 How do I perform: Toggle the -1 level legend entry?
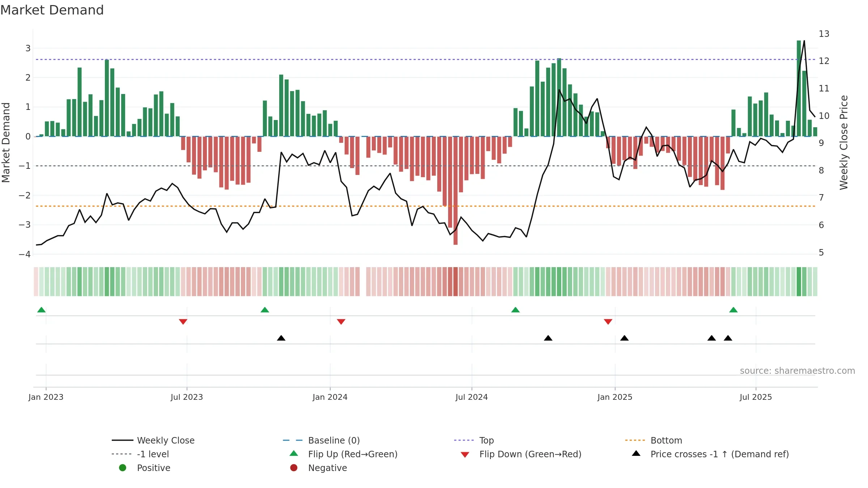(x=140, y=454)
